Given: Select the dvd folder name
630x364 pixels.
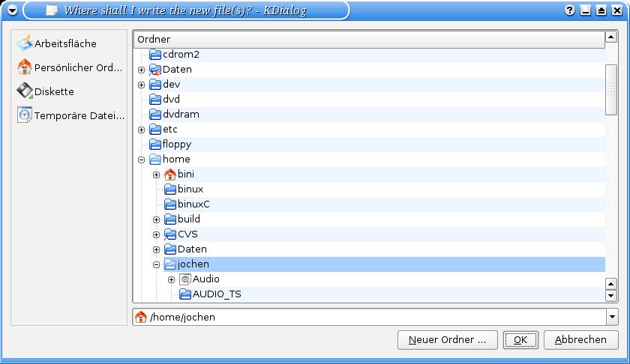Looking at the screenshot, I should point(172,99).
